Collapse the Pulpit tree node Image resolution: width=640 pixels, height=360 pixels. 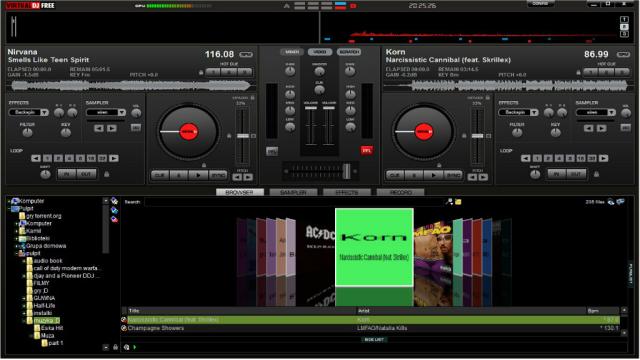(9, 209)
